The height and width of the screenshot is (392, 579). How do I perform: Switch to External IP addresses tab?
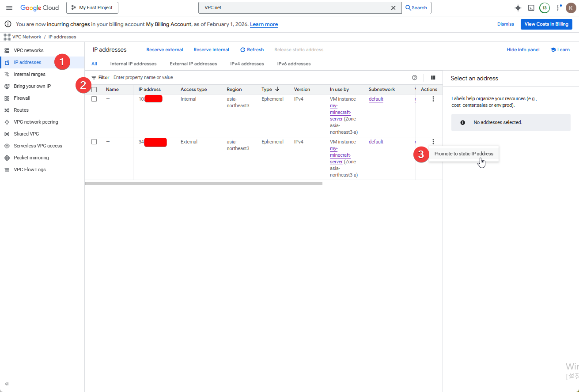coord(193,64)
